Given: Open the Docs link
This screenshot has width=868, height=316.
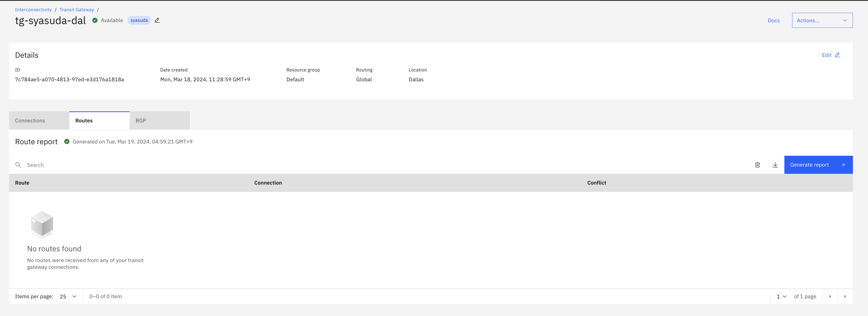Looking at the screenshot, I should [x=773, y=21].
